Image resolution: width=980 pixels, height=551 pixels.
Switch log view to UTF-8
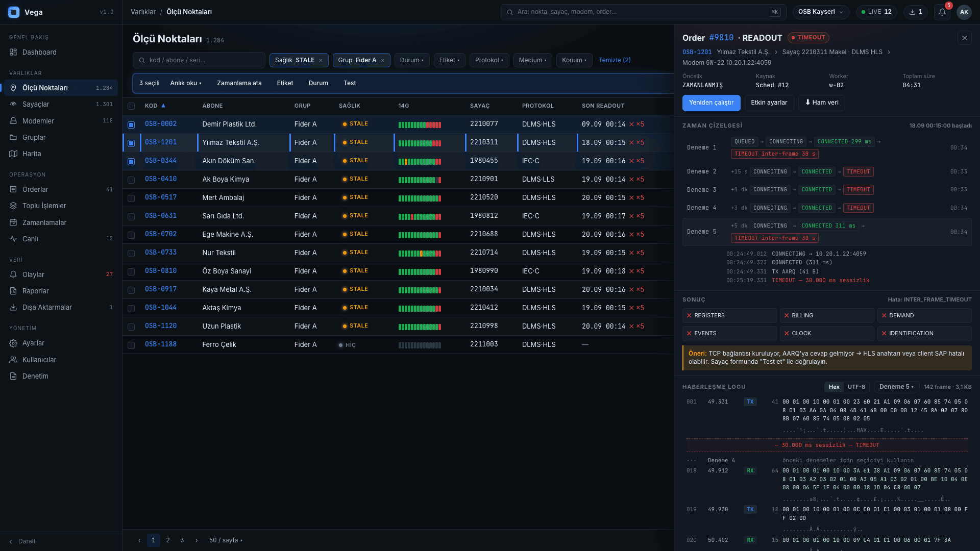[x=856, y=387]
